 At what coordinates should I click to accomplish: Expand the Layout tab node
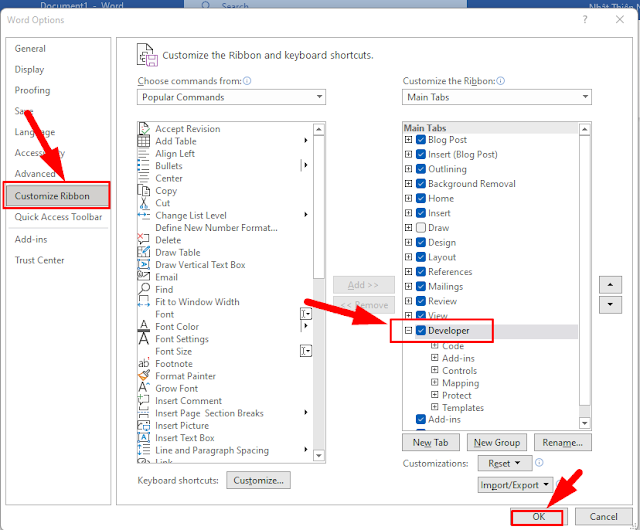point(408,257)
